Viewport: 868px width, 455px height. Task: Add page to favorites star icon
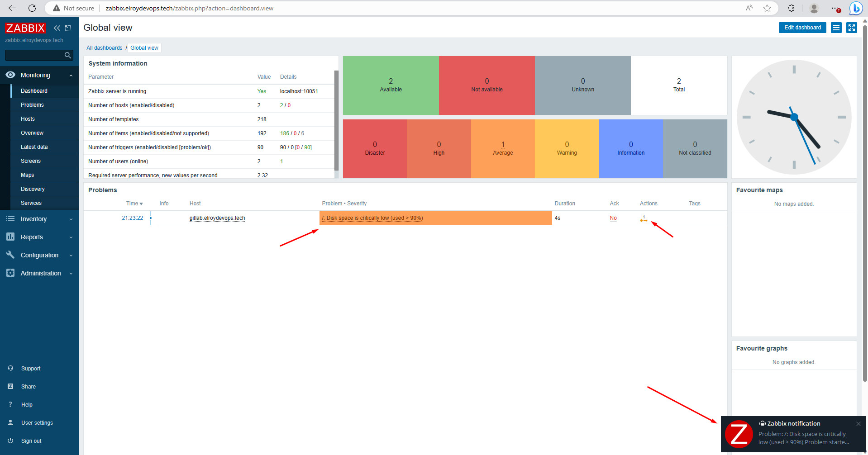[x=767, y=8]
